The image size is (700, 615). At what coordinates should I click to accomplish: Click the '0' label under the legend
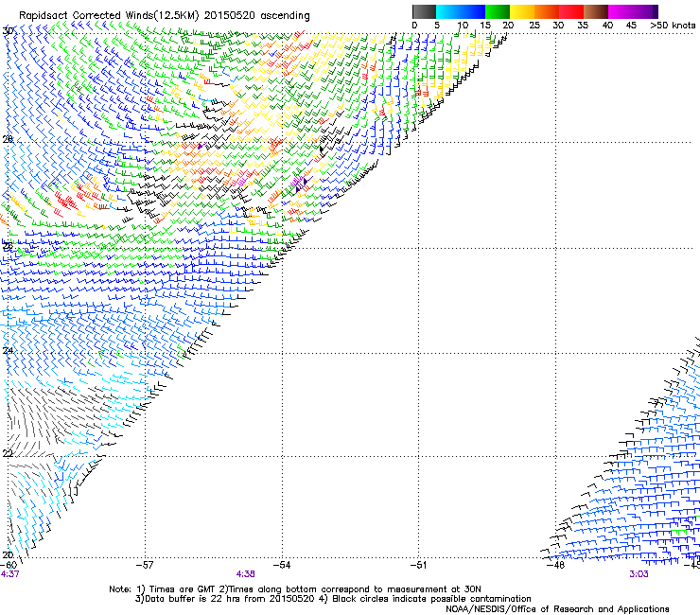tap(414, 26)
